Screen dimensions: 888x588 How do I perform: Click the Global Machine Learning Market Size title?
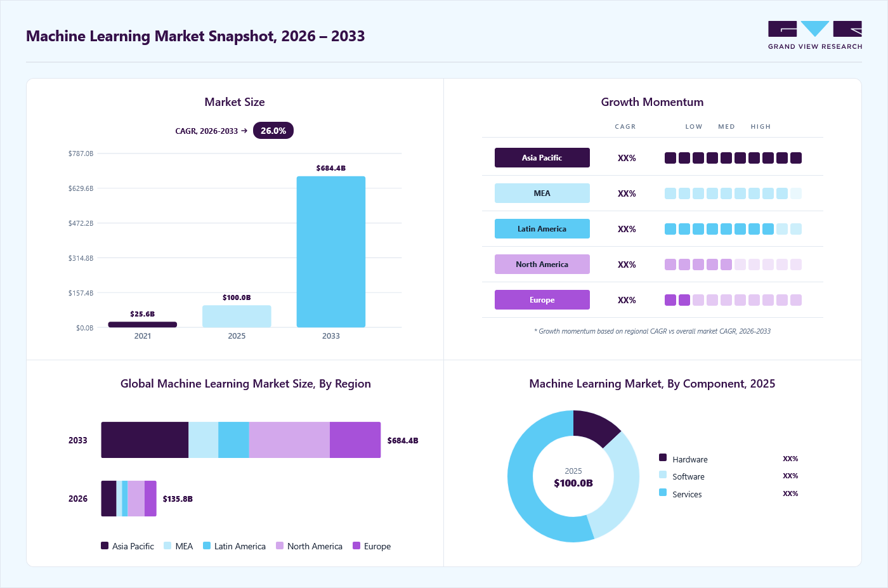(x=245, y=384)
